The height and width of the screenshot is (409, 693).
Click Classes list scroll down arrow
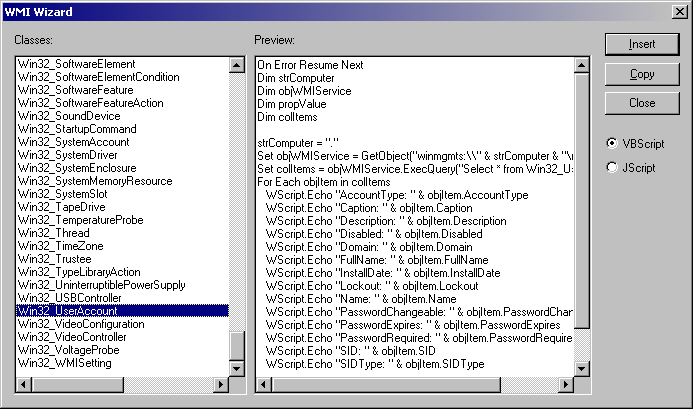pyautogui.click(x=237, y=368)
